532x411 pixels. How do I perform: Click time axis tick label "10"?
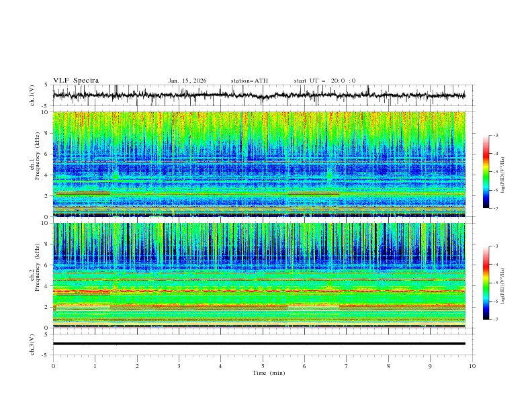pos(472,366)
